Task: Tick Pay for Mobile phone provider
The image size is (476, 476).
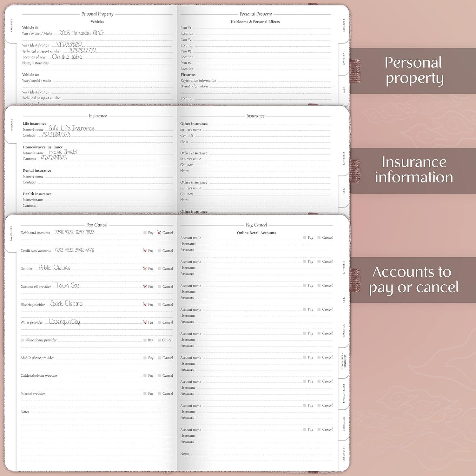Action: pyautogui.click(x=145, y=358)
